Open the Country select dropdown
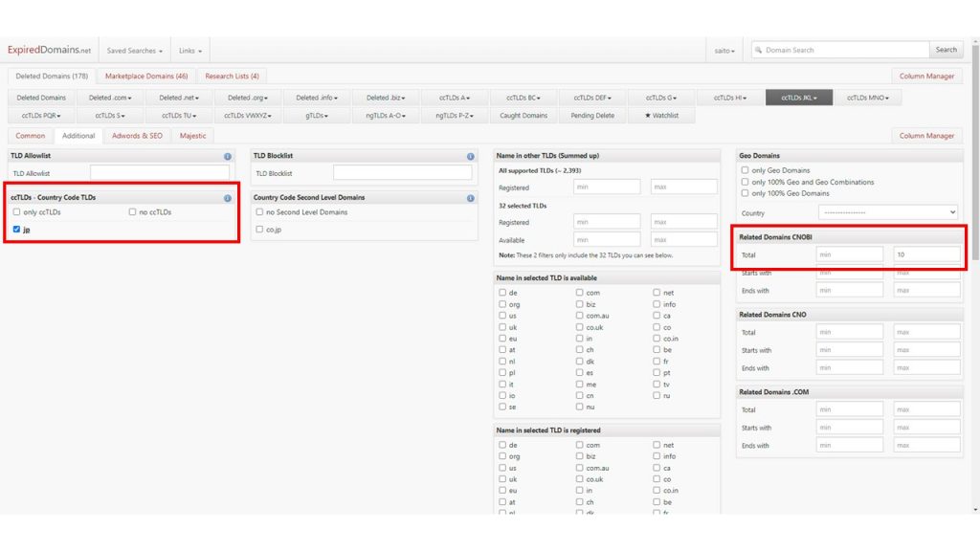The image size is (980, 551). (887, 212)
